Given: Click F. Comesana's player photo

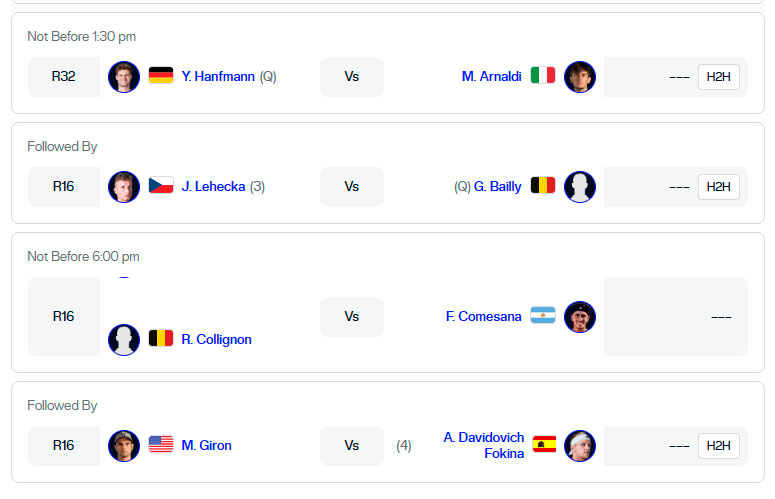Looking at the screenshot, I should 580,316.
